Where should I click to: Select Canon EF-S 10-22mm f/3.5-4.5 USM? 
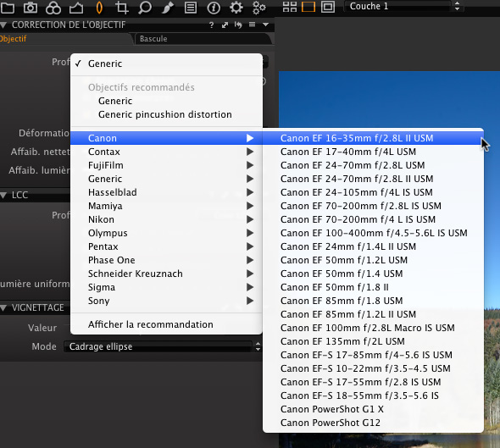(373, 368)
